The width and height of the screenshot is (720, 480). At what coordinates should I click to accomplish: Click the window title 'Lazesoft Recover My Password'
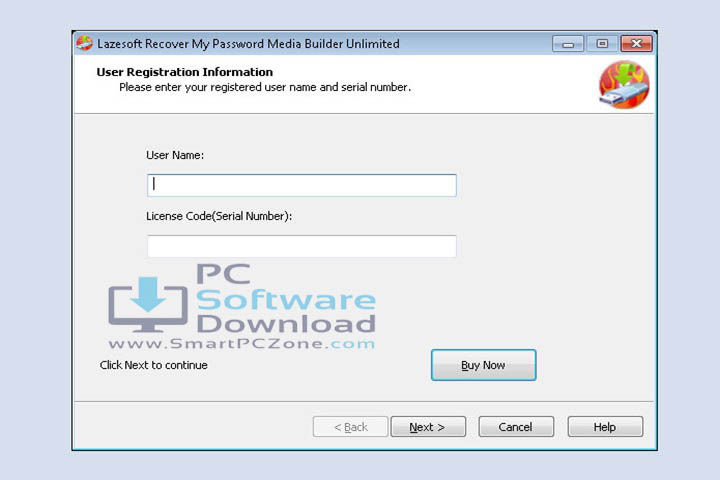[x=180, y=44]
